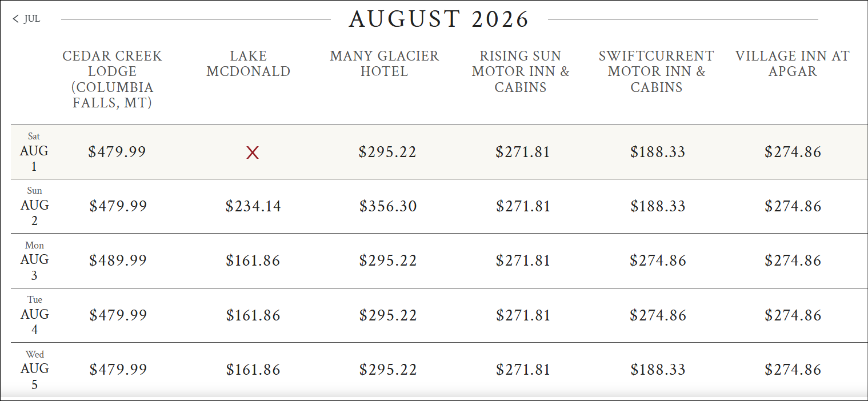Choose Many Glacier $295.22 rate Aug 1
This screenshot has width=868, height=401.
[x=387, y=152]
